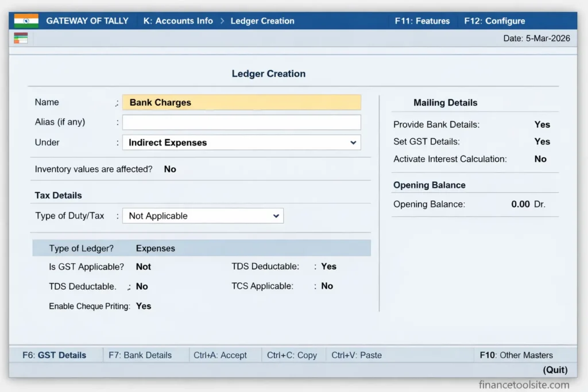The width and height of the screenshot is (588, 392).
Task: Open K: Accounts Info from the breadcrumb
Action: click(178, 20)
